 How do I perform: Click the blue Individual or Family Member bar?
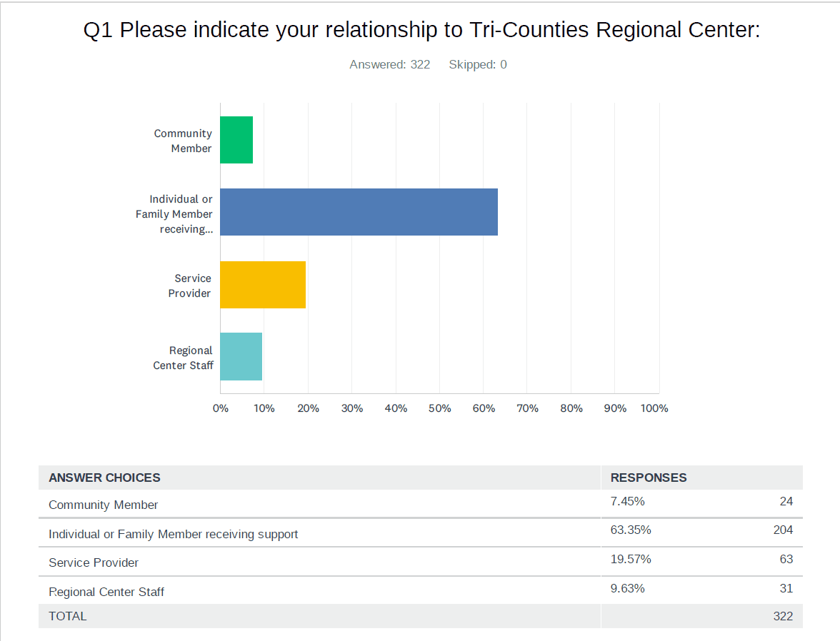359,211
